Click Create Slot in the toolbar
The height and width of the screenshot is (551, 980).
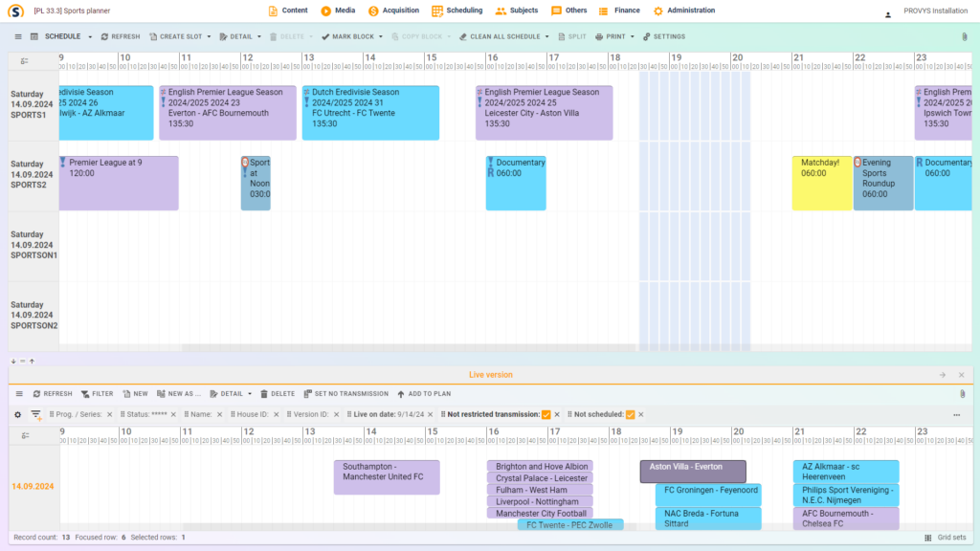[x=176, y=37]
